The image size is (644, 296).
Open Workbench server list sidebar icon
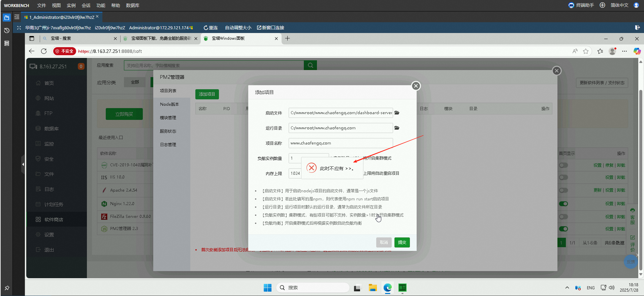pos(7,43)
